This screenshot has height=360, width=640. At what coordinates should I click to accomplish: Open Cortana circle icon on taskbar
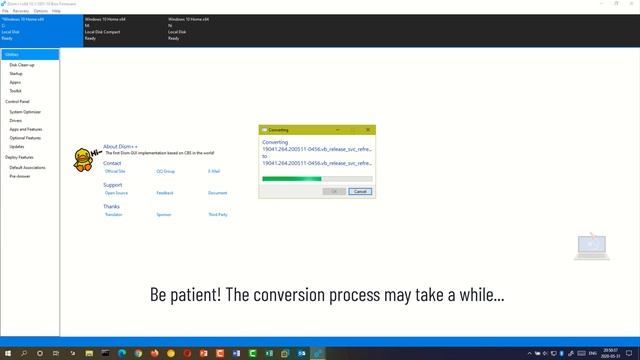(x=40, y=353)
